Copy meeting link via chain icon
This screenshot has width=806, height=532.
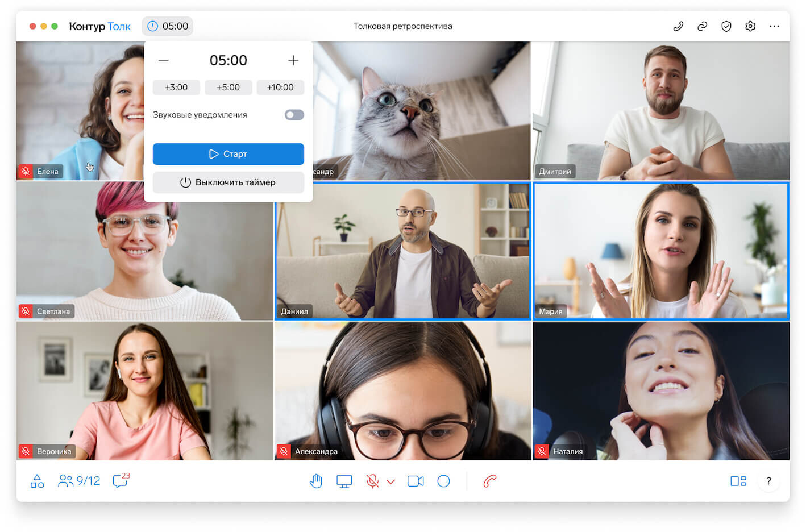click(x=703, y=26)
